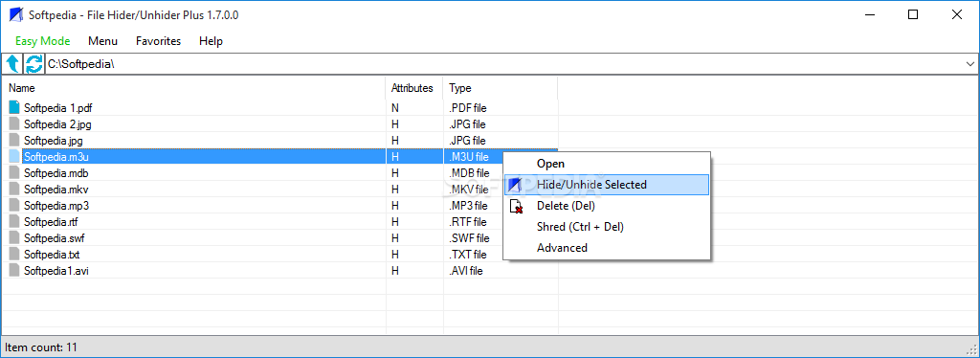Click the file icon of Softpedia.jpg
Viewport: 980px width, 358px height.
tap(14, 140)
